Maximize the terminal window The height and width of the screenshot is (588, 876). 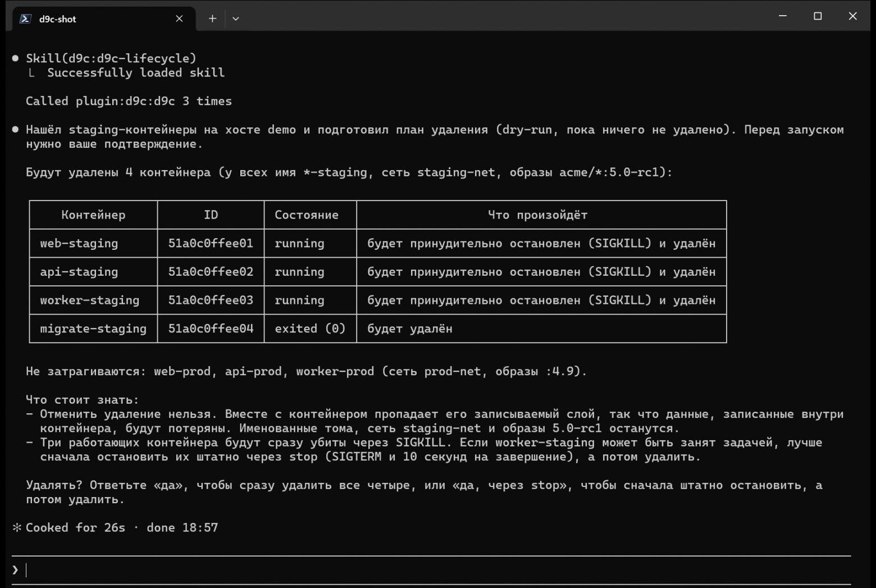[x=818, y=16]
